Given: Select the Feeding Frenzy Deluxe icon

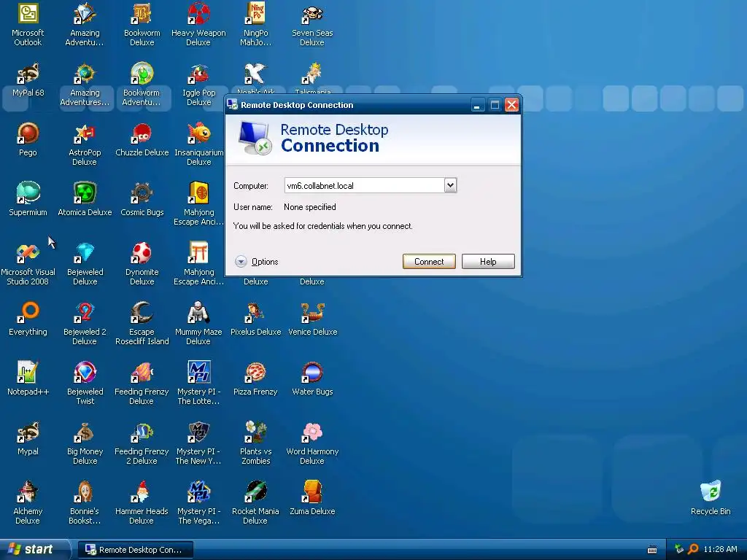Looking at the screenshot, I should 142,384.
